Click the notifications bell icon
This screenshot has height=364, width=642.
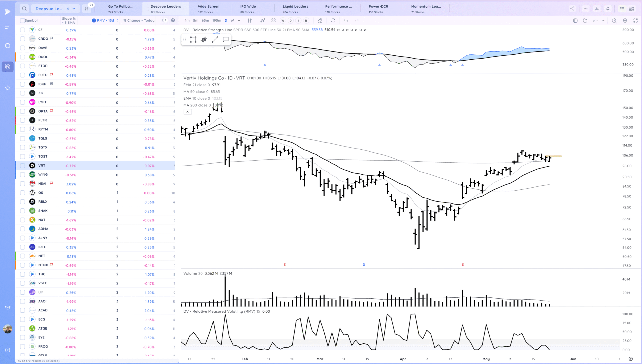[x=608, y=8]
